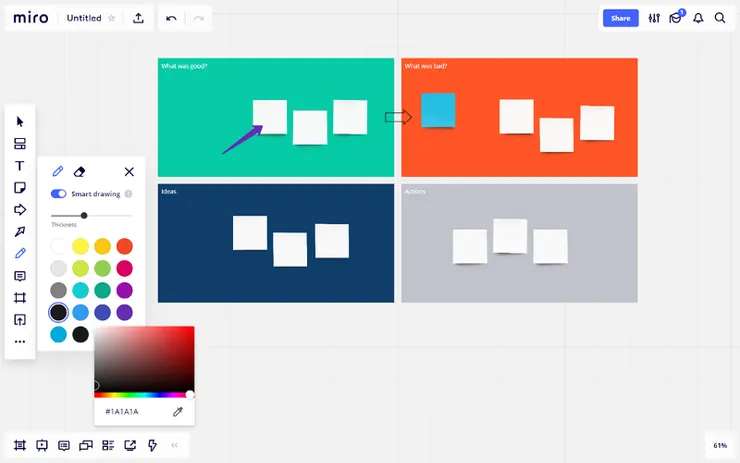Click the redo arrow

199,18
